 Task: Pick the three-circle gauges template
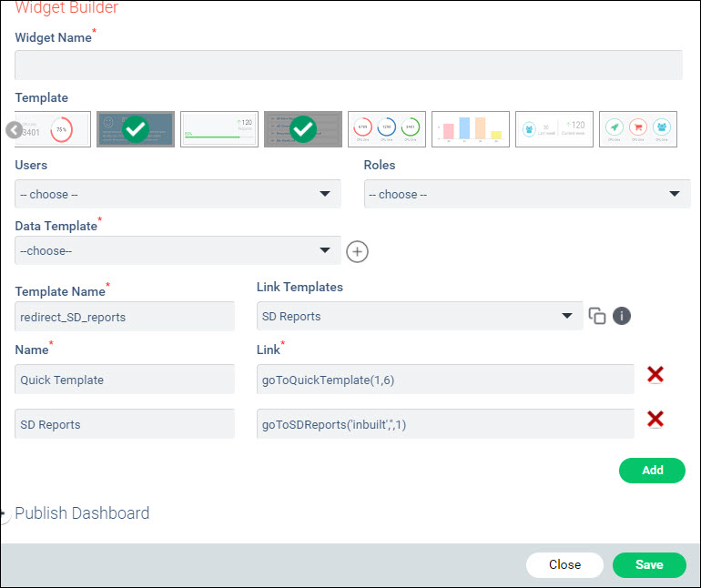(x=387, y=129)
